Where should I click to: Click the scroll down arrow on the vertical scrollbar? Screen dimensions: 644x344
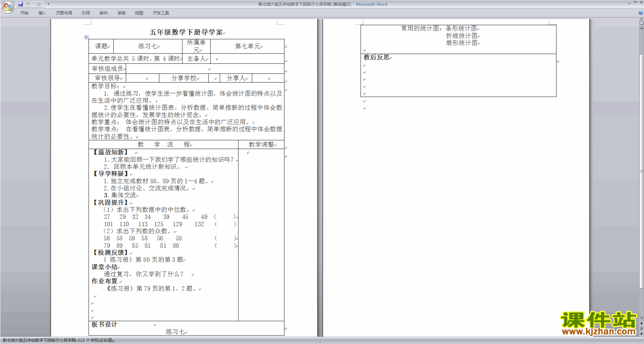641,318
